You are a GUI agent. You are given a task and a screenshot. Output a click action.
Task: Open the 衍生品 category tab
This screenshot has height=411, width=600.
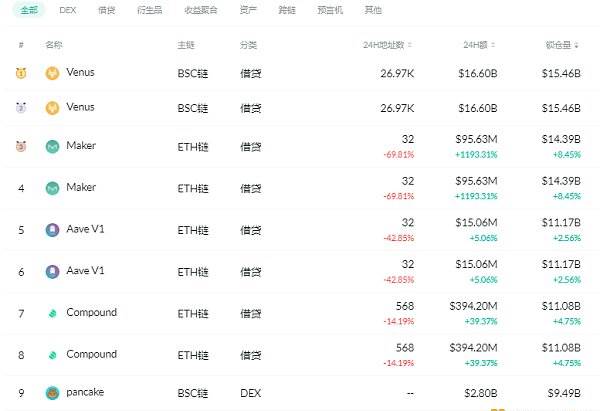[150, 10]
